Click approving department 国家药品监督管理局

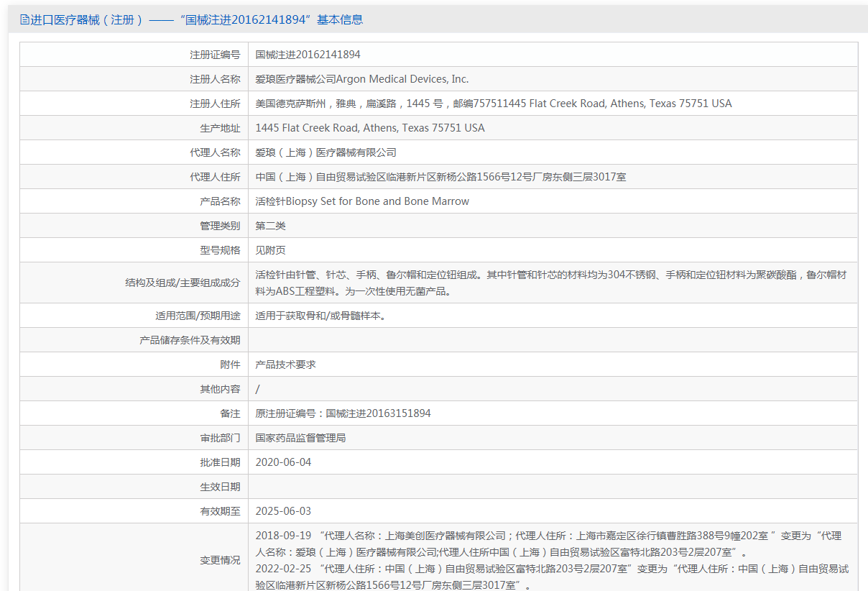pos(300,438)
